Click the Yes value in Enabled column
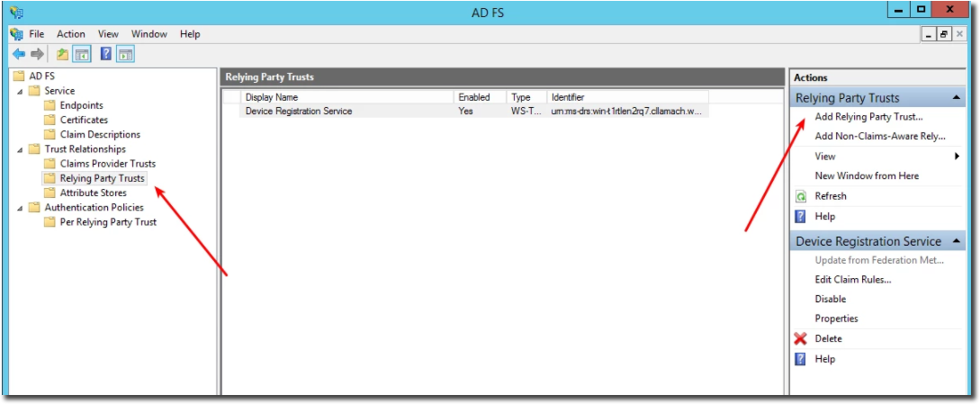The height and width of the screenshot is (404, 980). [465, 112]
